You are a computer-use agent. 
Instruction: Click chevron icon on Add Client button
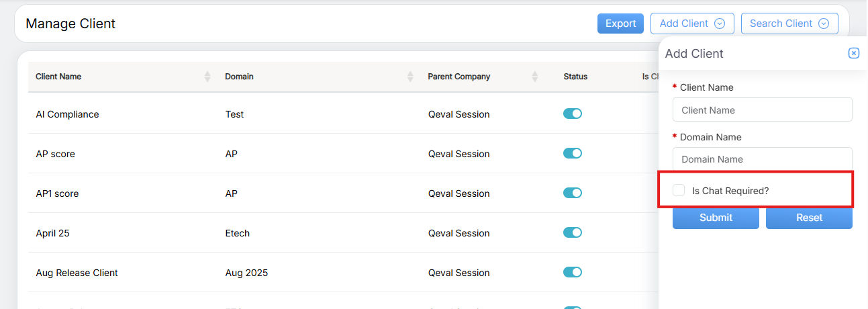tap(720, 24)
